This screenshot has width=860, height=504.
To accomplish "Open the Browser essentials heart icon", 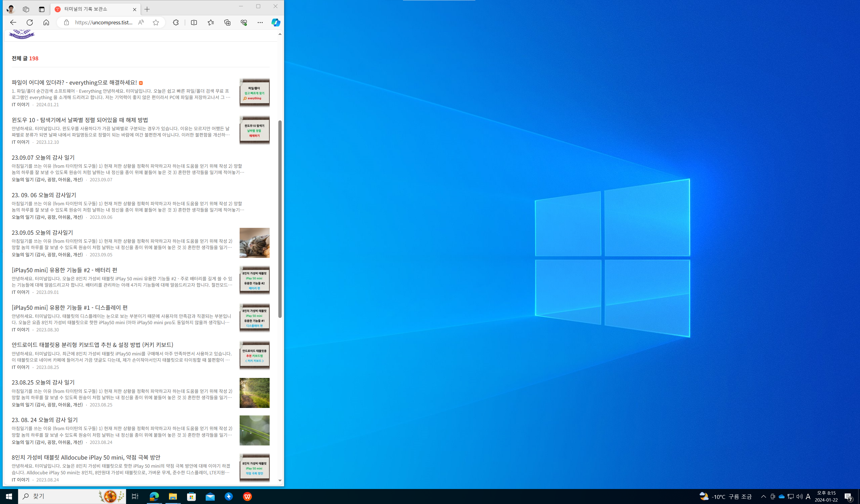I will coord(244,23).
